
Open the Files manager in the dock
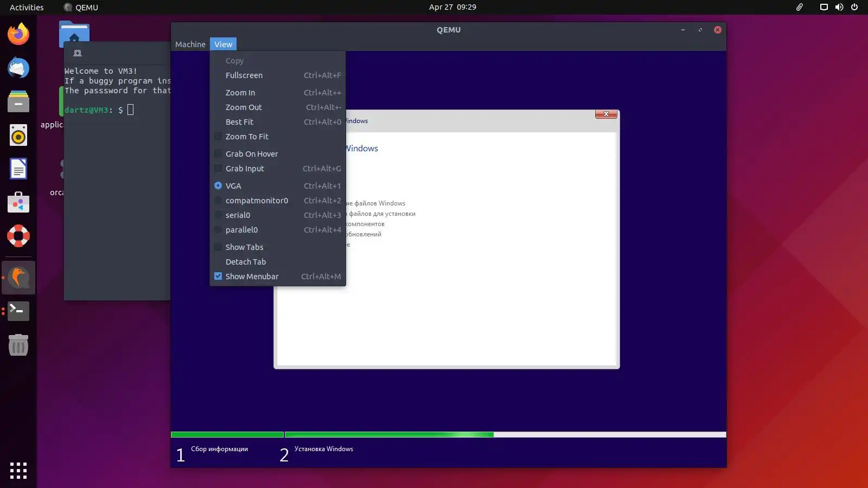(18, 101)
